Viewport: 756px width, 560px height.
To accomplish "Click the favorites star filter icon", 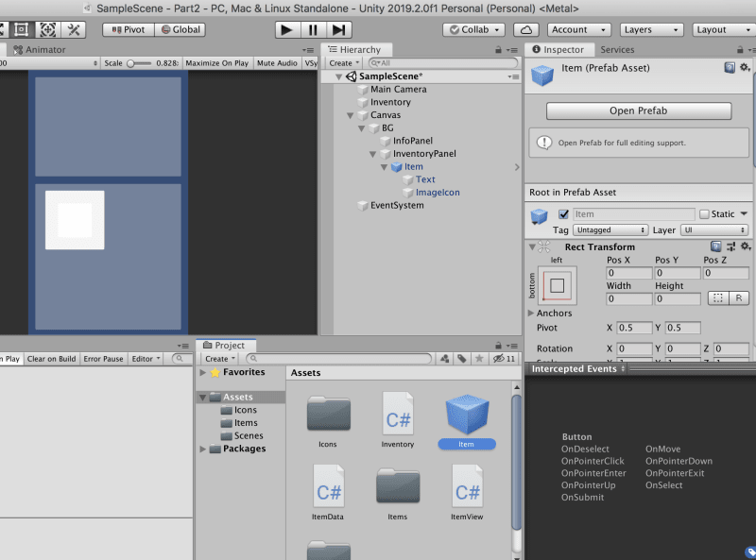I will (x=479, y=359).
